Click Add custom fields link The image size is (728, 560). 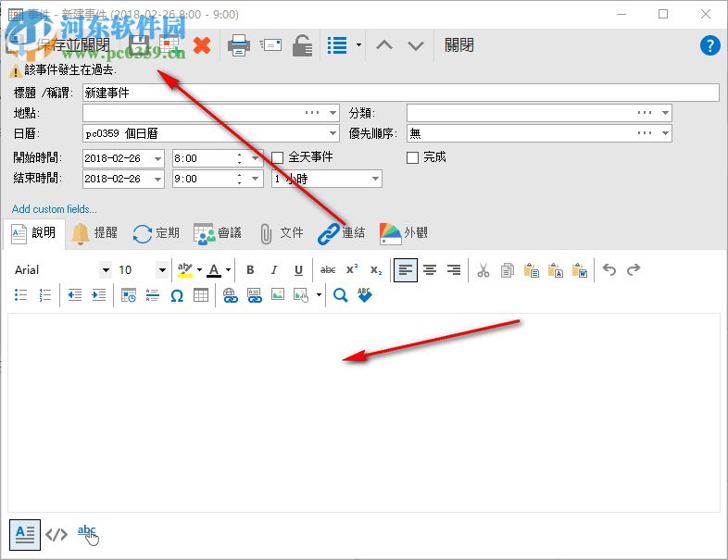click(x=55, y=209)
